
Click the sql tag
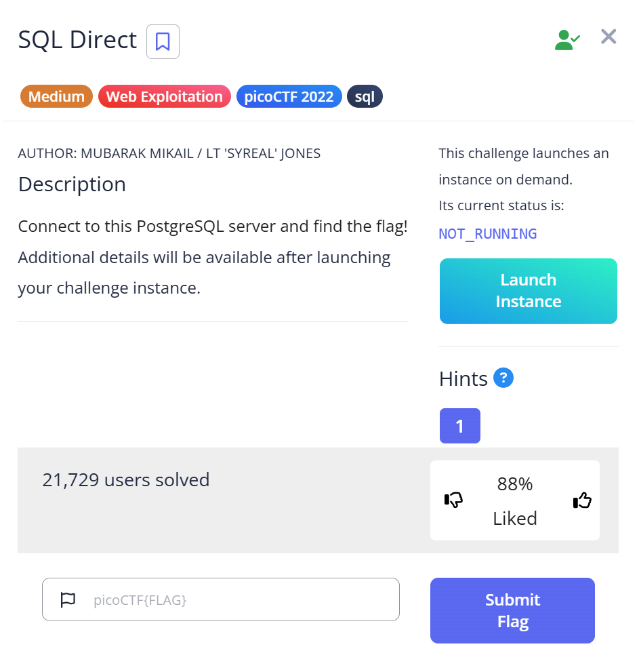click(x=365, y=97)
